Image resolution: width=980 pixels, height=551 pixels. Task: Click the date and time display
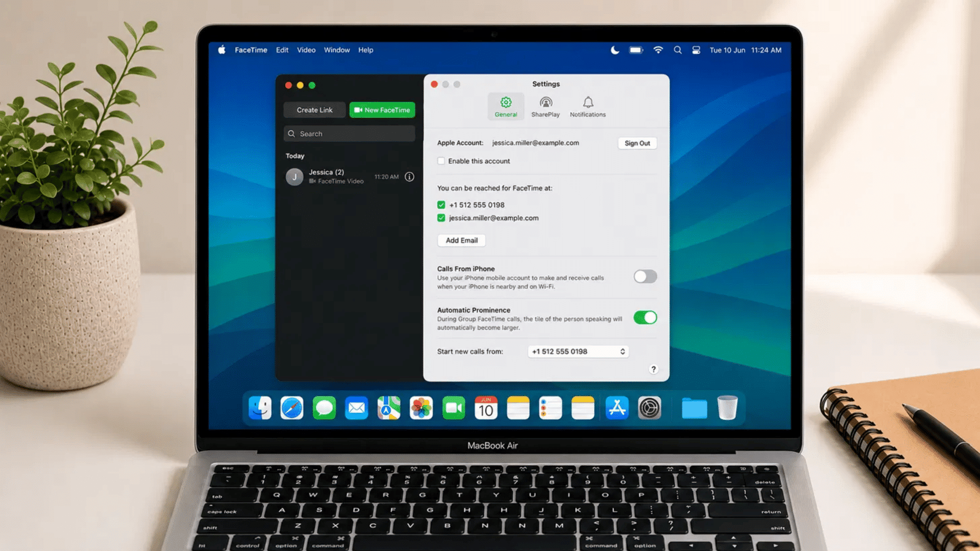[745, 50]
